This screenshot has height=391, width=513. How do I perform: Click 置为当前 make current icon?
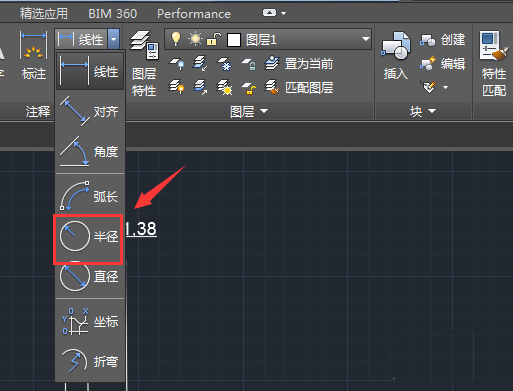[x=272, y=63]
